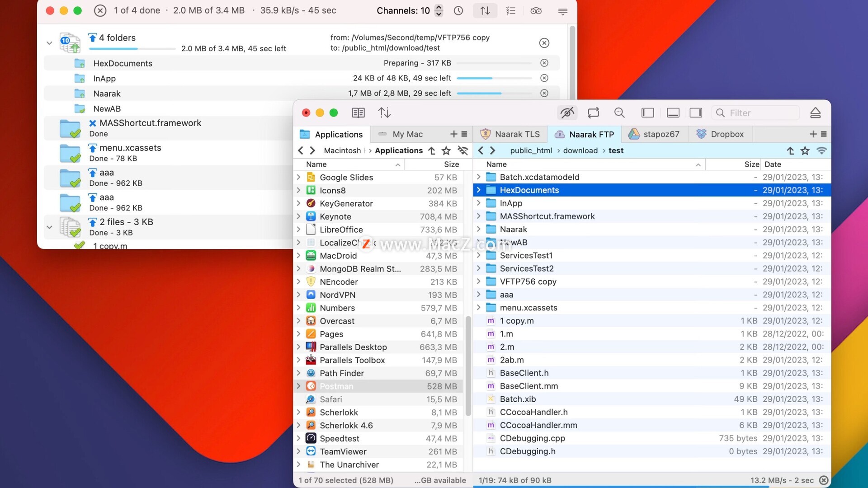Cancel the InApp transfer

(x=544, y=78)
